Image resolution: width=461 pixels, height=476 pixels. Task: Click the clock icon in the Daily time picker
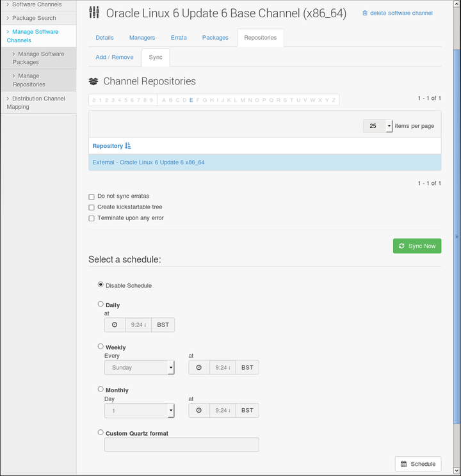pyautogui.click(x=115, y=325)
